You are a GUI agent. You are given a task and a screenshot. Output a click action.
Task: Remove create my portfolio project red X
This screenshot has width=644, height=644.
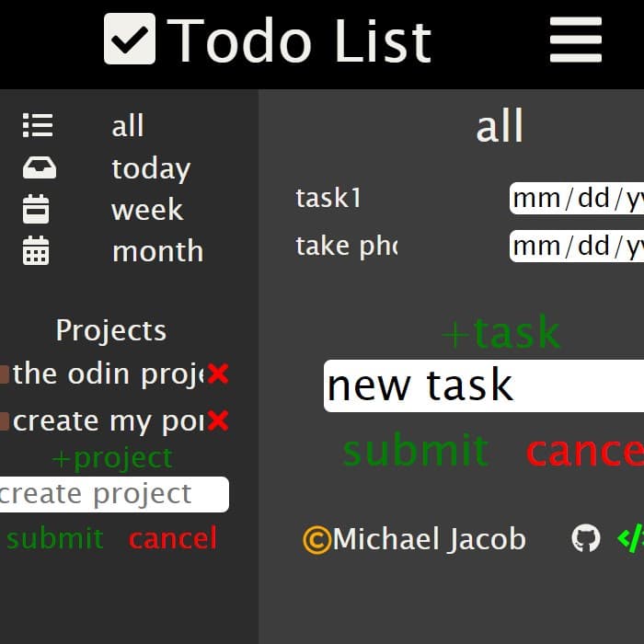coord(218,420)
